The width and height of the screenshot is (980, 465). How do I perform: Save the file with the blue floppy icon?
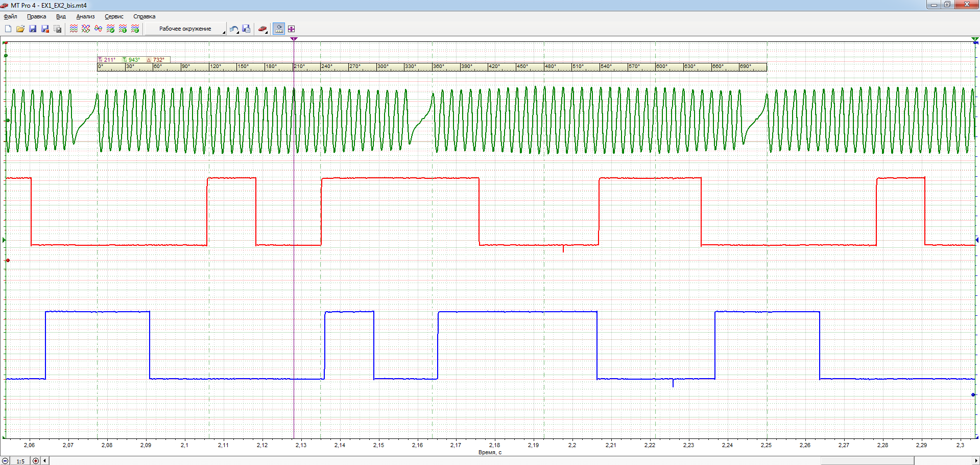coord(33,29)
